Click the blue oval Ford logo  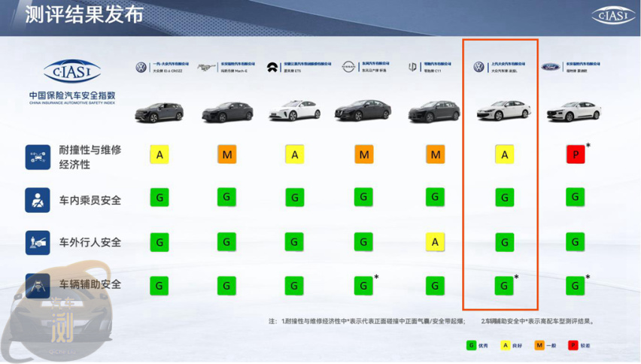tap(551, 67)
